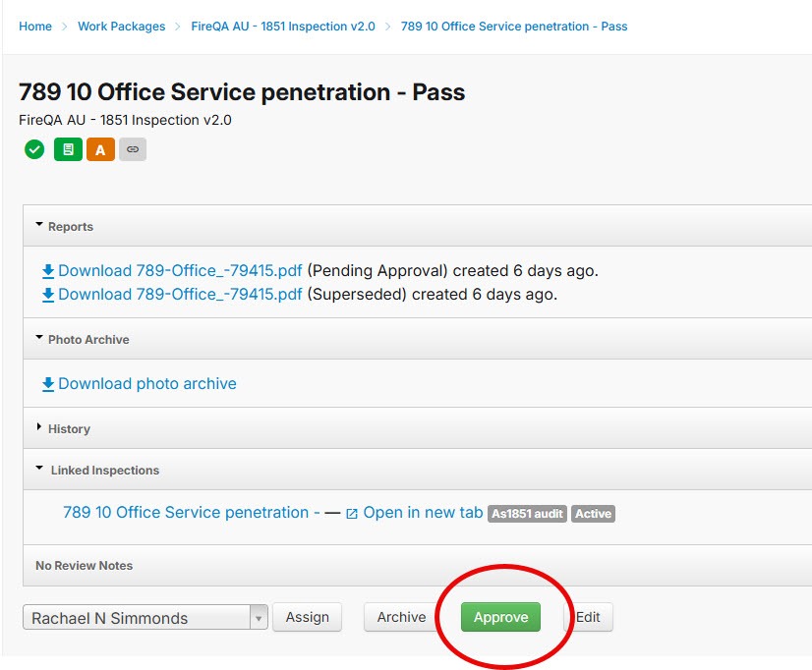
Task: Open the linked 789 10 Office Service penetration inspection
Action: (x=191, y=513)
